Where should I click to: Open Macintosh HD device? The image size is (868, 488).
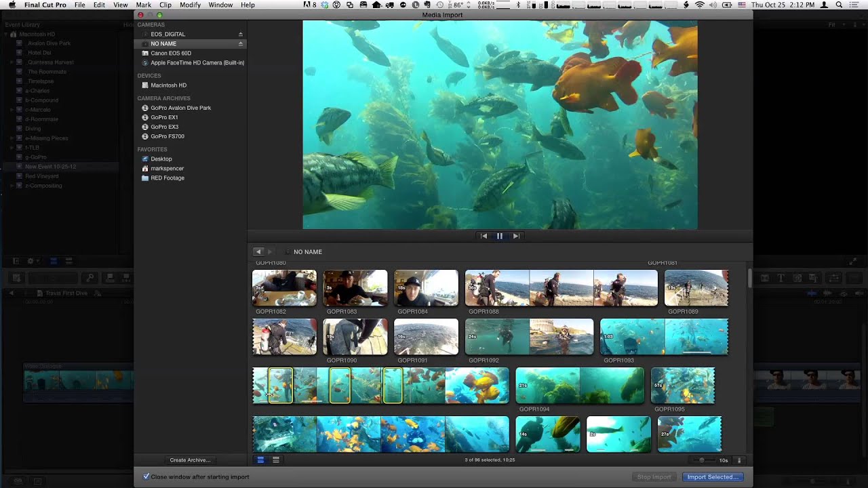[168, 85]
